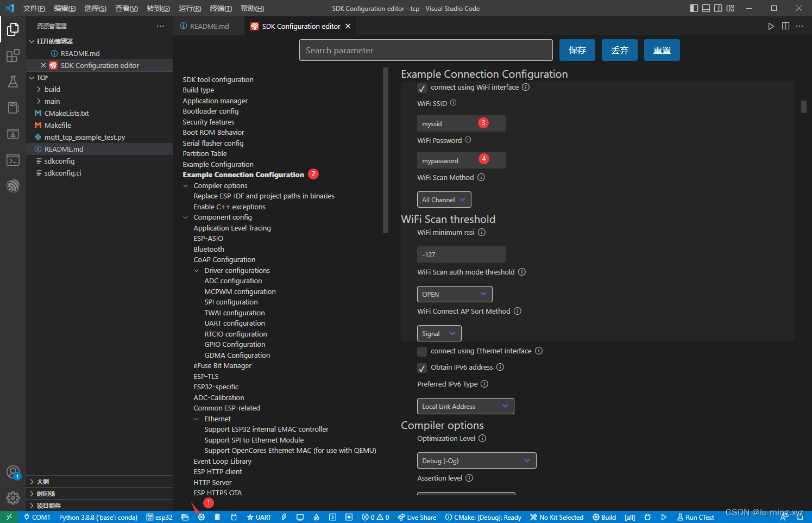Show info for WiFi Scan Method
This screenshot has height=523, width=812.
pos(481,177)
